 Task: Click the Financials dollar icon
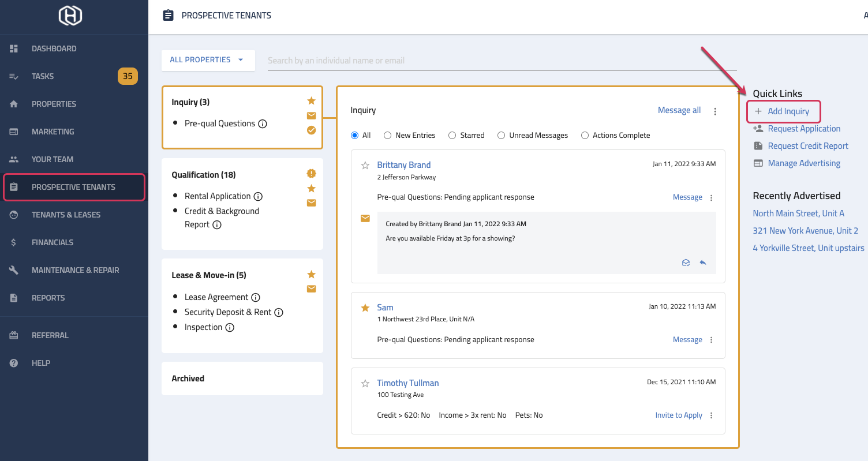click(14, 242)
